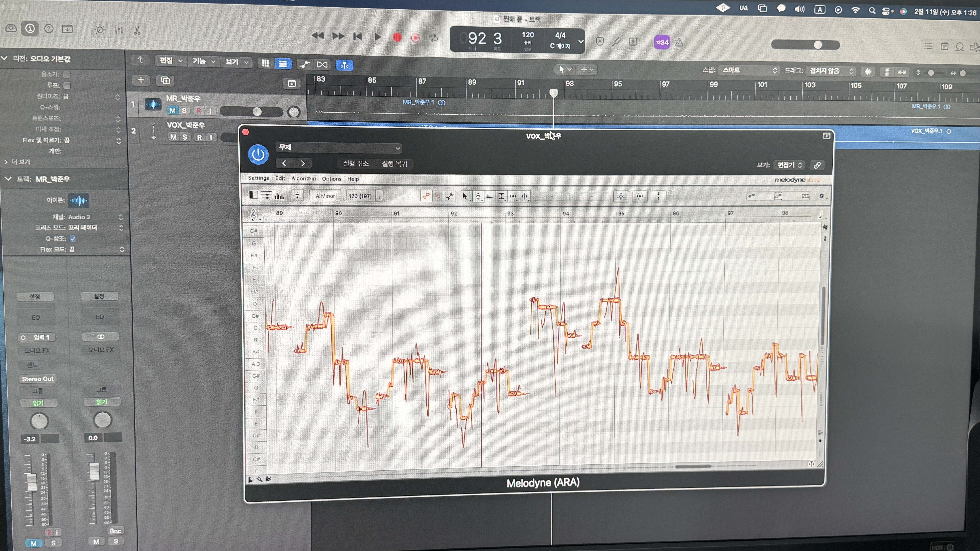Click the scissors editor icon
Image resolution: width=980 pixels, height=551 pixels.
click(137, 30)
